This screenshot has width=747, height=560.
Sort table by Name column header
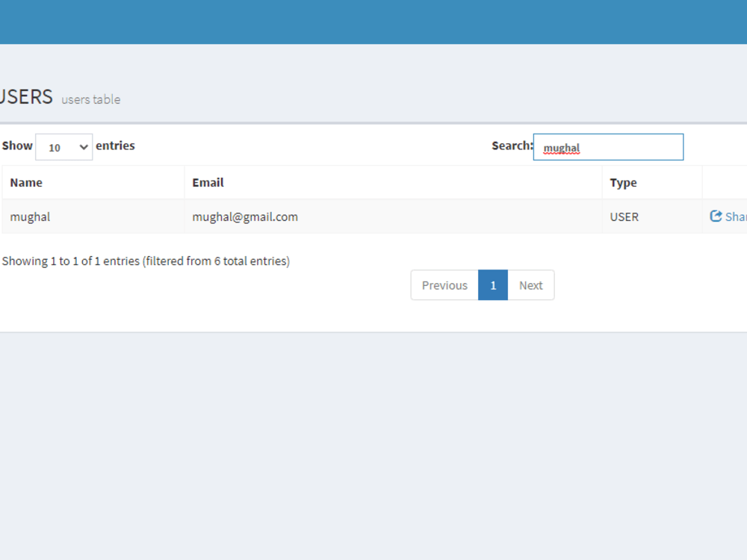93,182
